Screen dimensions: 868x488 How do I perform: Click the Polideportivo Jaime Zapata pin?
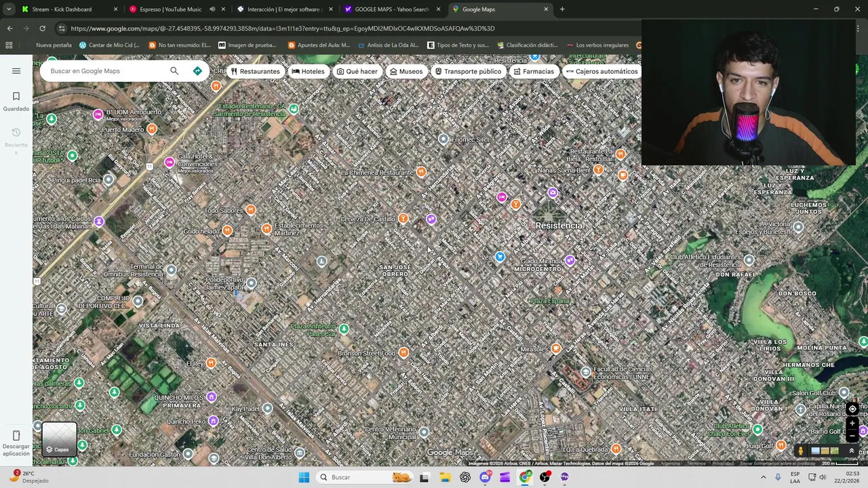point(252,283)
